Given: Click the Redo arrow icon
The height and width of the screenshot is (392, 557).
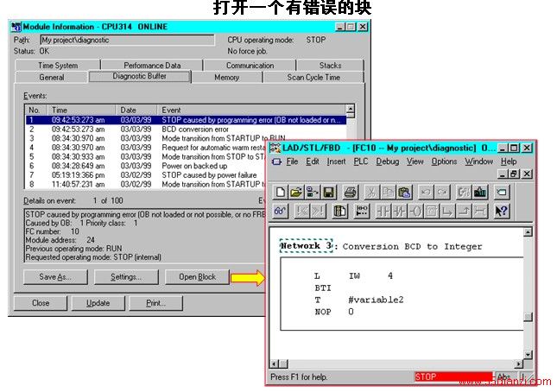Looking at the screenshot, I should tap(442, 193).
